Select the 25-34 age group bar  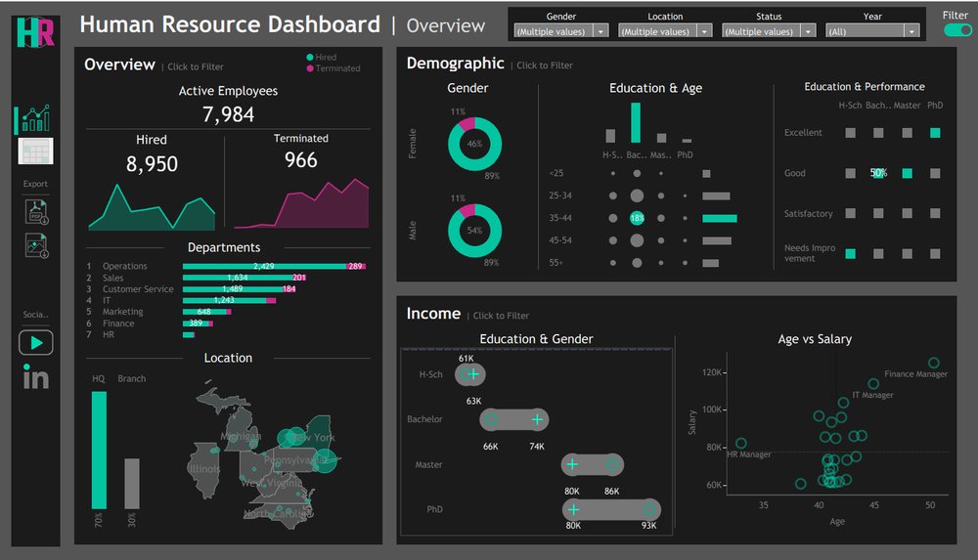pos(716,195)
